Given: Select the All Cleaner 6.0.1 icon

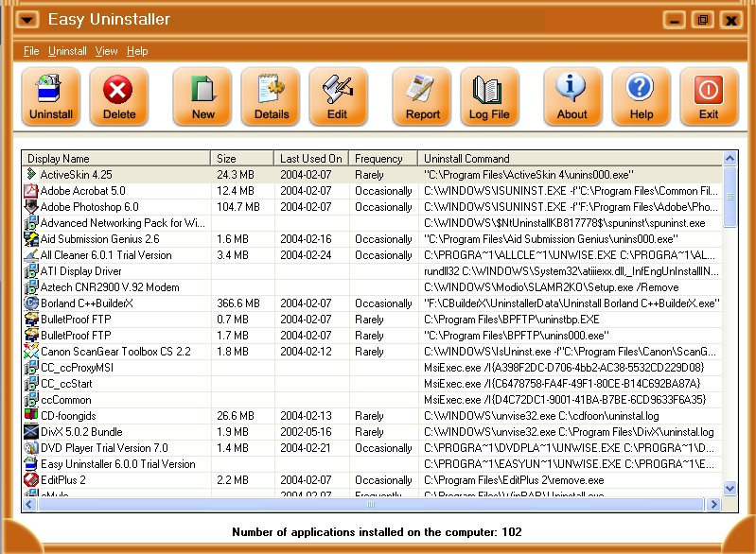Looking at the screenshot, I should pos(31,254).
